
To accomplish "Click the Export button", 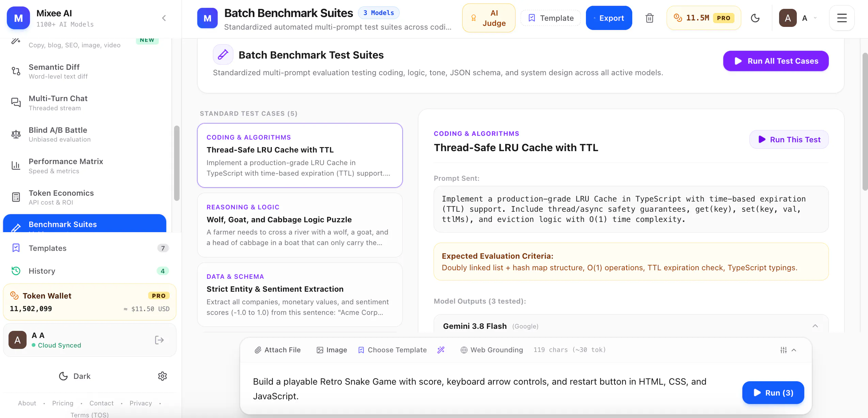I will coord(609,18).
